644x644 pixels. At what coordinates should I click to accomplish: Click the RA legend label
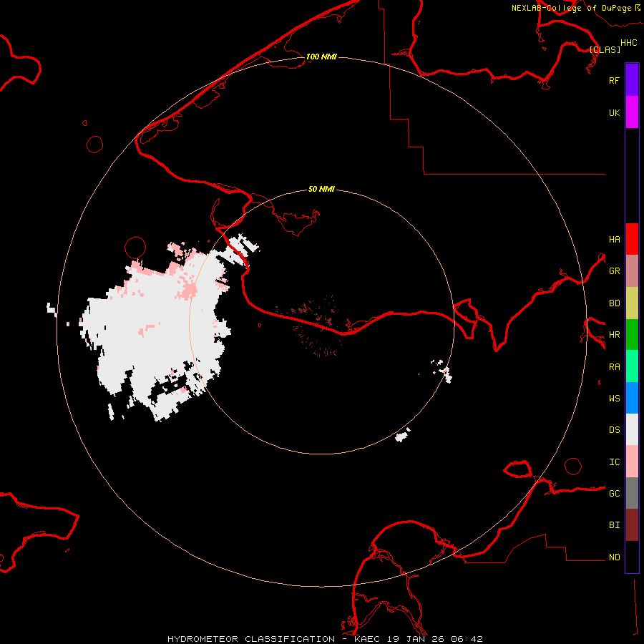click(614, 367)
